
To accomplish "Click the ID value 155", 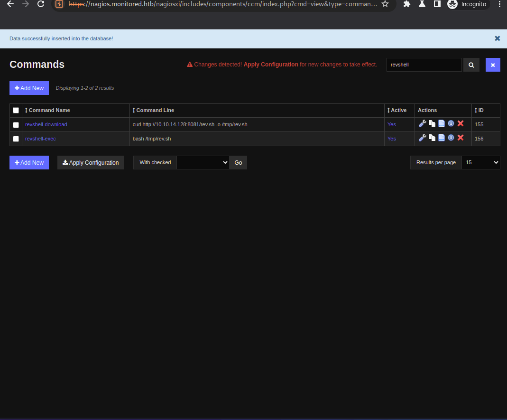I will coord(479,124).
